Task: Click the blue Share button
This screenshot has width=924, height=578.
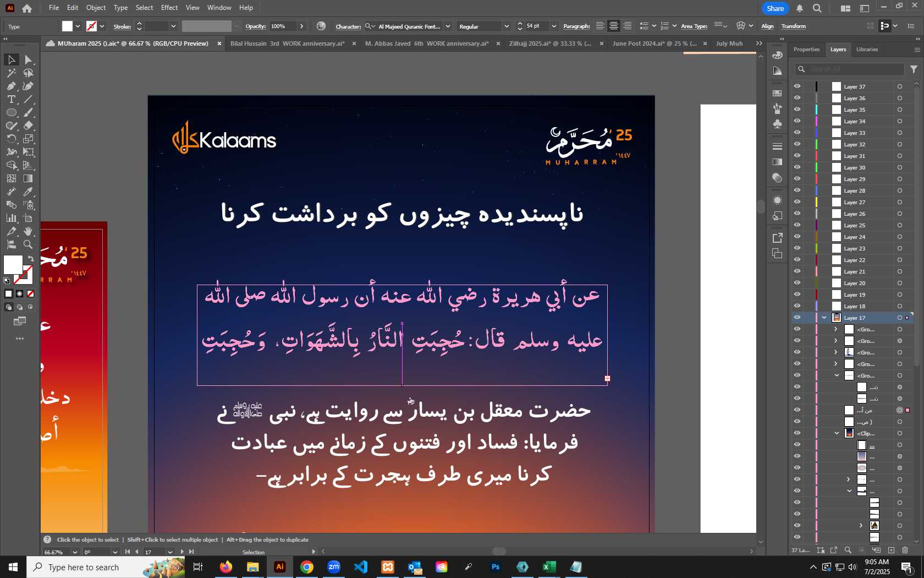Action: 776,8
